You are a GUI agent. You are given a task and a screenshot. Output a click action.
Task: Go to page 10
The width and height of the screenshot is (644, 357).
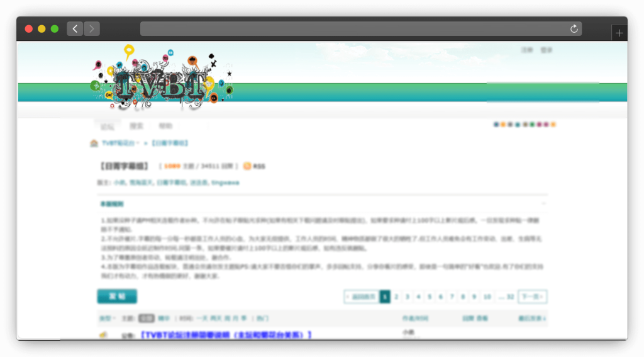(487, 297)
